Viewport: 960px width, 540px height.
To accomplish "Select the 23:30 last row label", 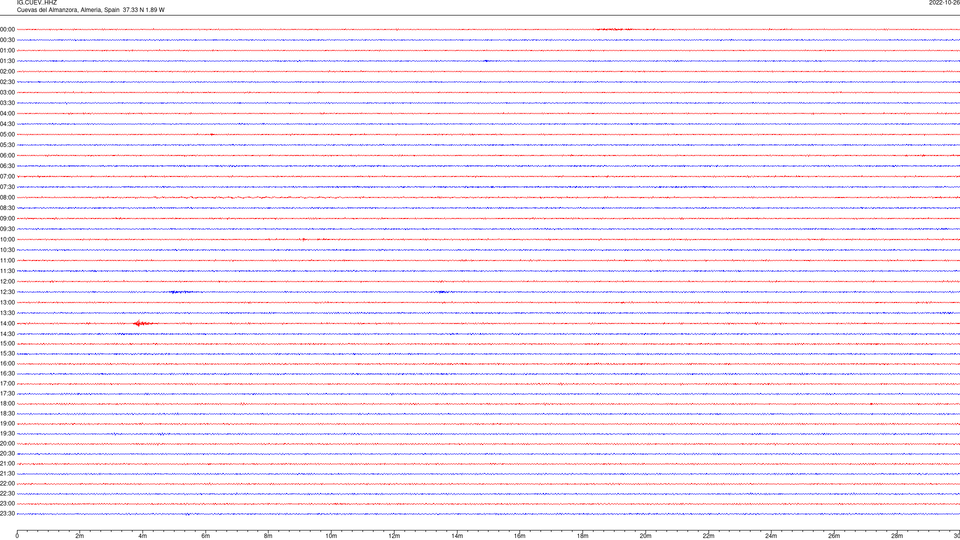I will coord(7,514).
